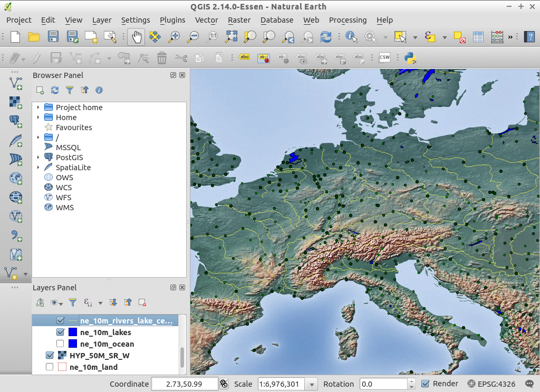This screenshot has width=540, height=392.
Task: Show more toolbar items via >> chevron
Action: coord(510,37)
